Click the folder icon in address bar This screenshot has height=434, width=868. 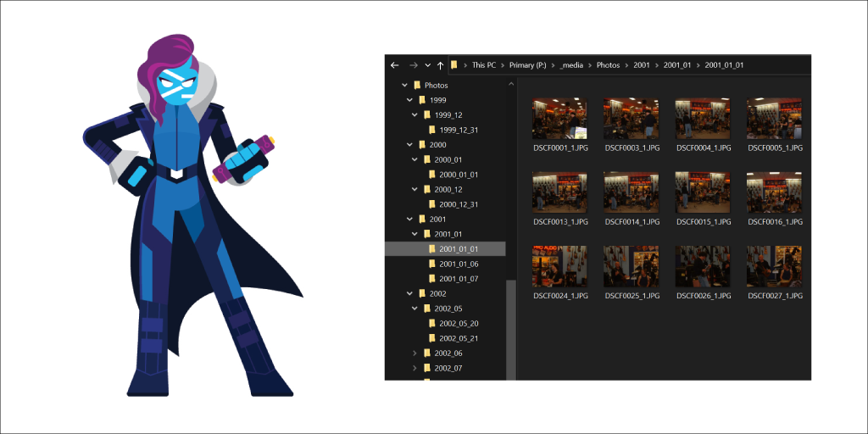pyautogui.click(x=455, y=65)
